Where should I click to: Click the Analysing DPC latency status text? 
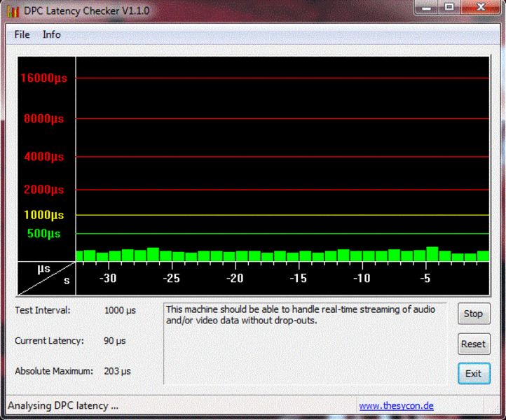[63, 405]
